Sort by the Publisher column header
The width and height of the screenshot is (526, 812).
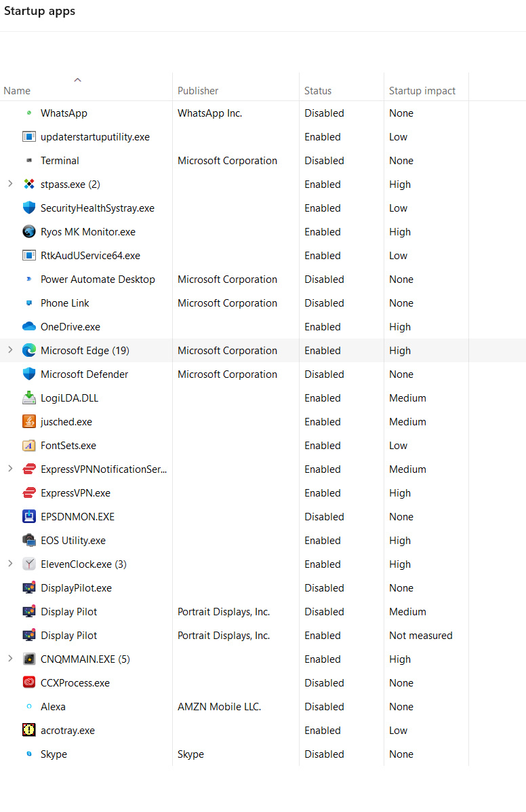197,91
